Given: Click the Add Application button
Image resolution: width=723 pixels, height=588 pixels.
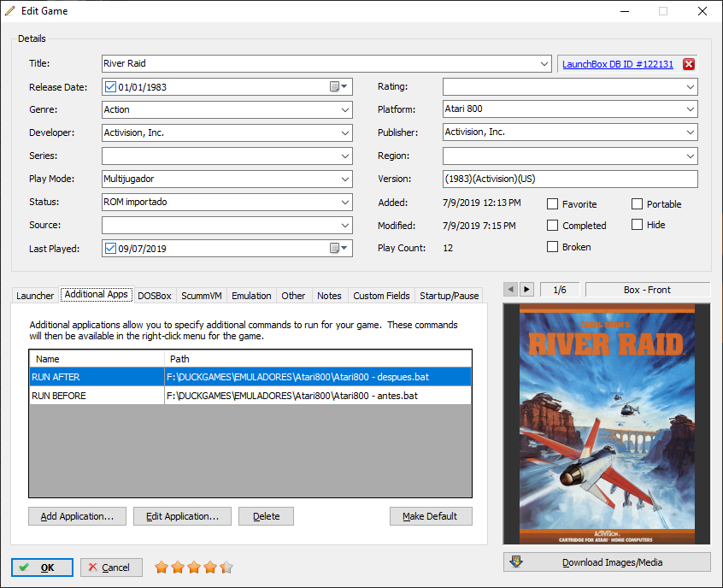Looking at the screenshot, I should (77, 516).
